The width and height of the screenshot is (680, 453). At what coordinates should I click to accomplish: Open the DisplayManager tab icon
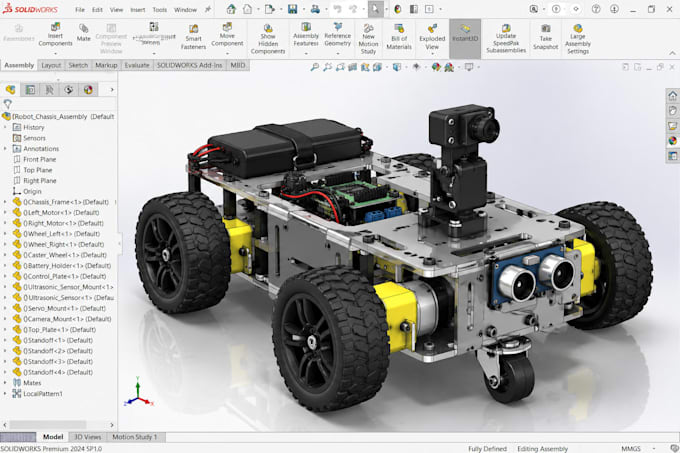(88, 90)
